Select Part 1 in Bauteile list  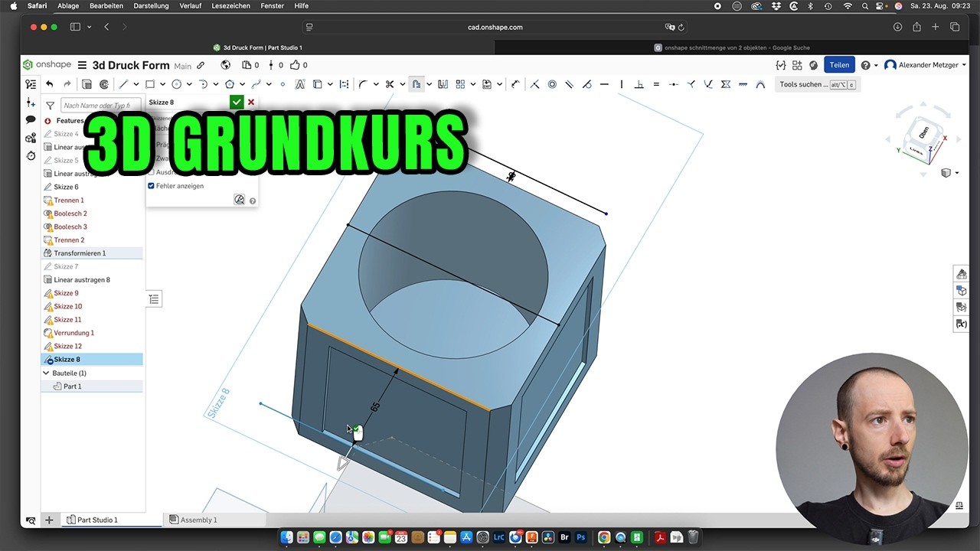(92, 386)
